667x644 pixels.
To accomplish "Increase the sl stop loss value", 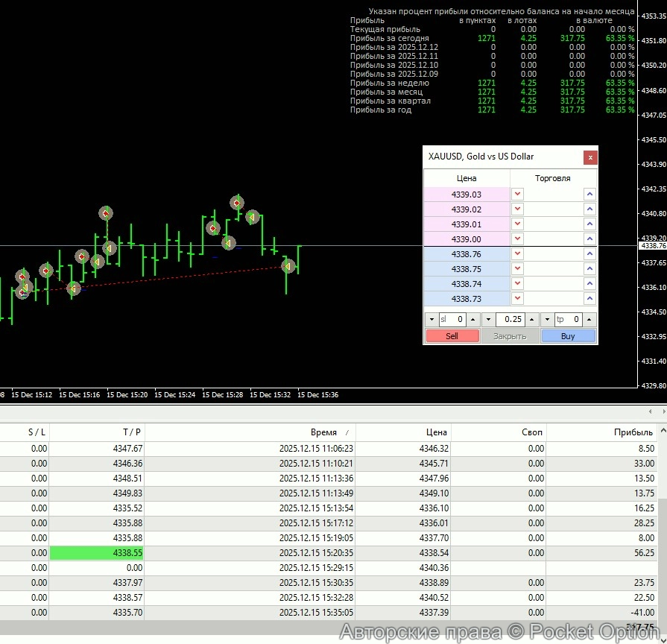I will click(x=473, y=320).
